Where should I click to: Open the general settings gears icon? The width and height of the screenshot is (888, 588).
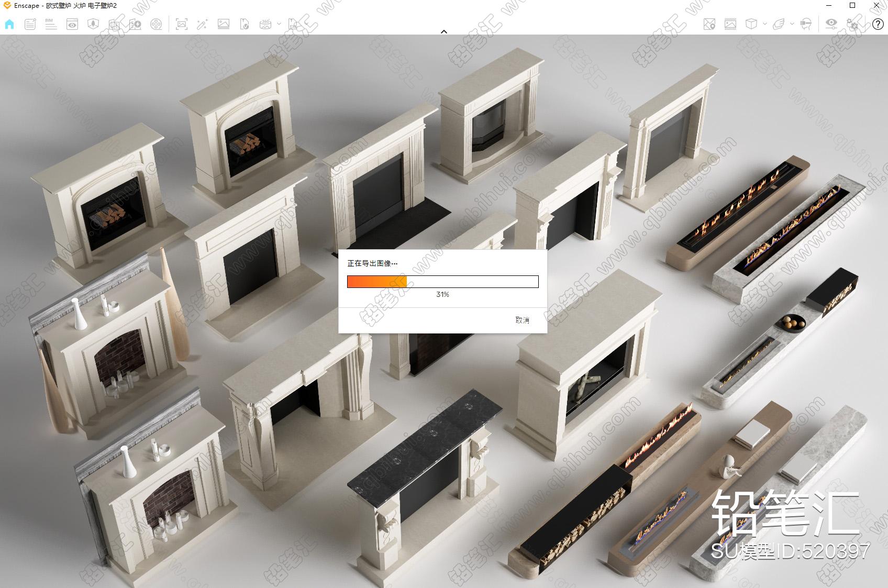pyautogui.click(x=853, y=24)
